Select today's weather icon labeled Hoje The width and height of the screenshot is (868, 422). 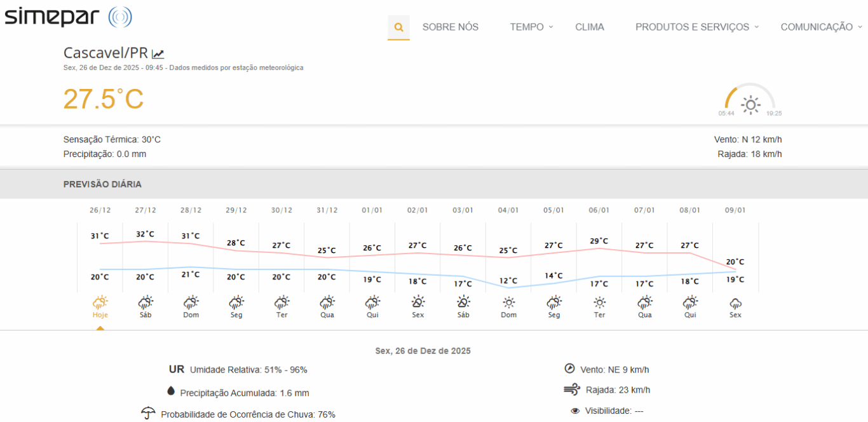[100, 303]
